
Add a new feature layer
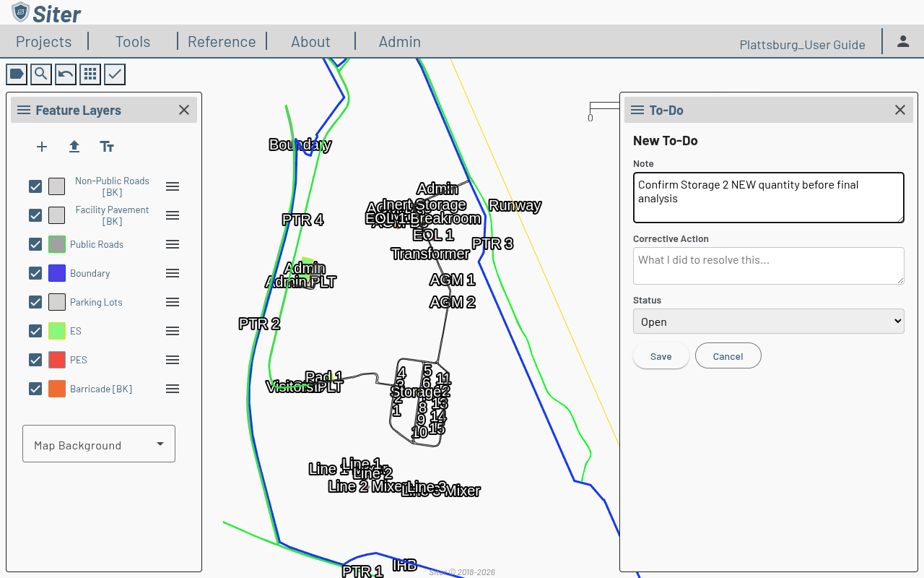pyautogui.click(x=42, y=147)
